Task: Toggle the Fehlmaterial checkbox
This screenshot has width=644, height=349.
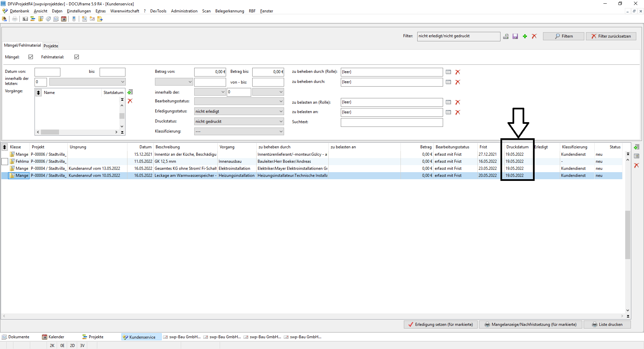Action: pyautogui.click(x=76, y=57)
